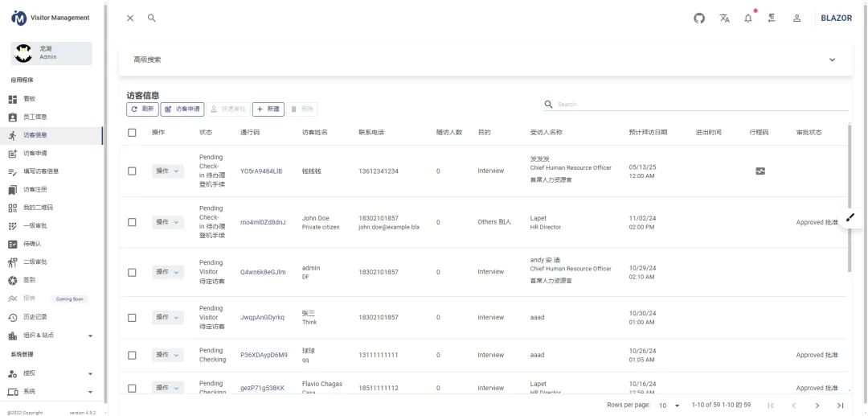Toggle the select-all header checkbox

coord(132,133)
